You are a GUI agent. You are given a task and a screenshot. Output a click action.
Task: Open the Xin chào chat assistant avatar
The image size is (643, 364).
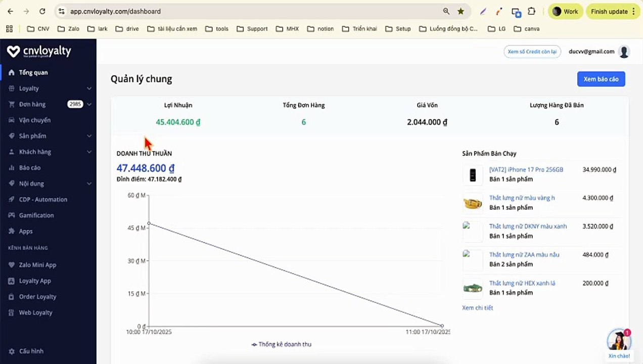click(x=619, y=340)
